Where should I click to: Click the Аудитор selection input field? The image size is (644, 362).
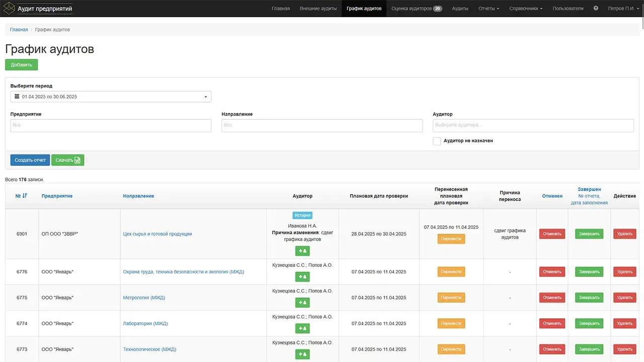533,125
